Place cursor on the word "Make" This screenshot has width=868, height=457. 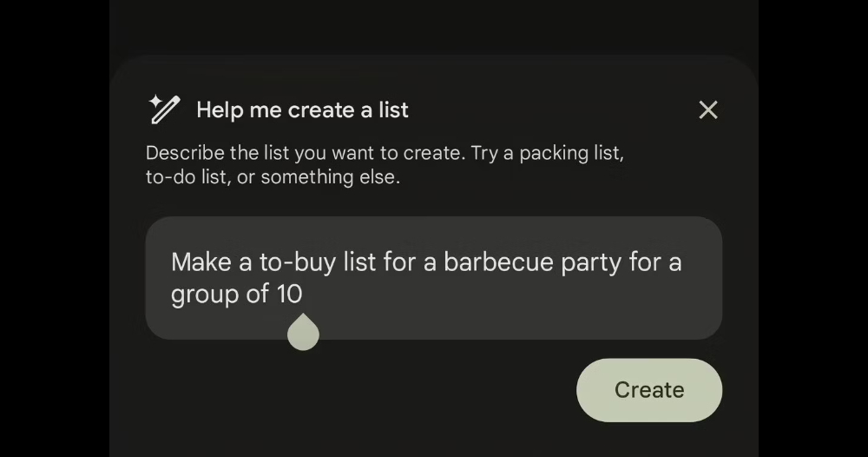click(201, 262)
